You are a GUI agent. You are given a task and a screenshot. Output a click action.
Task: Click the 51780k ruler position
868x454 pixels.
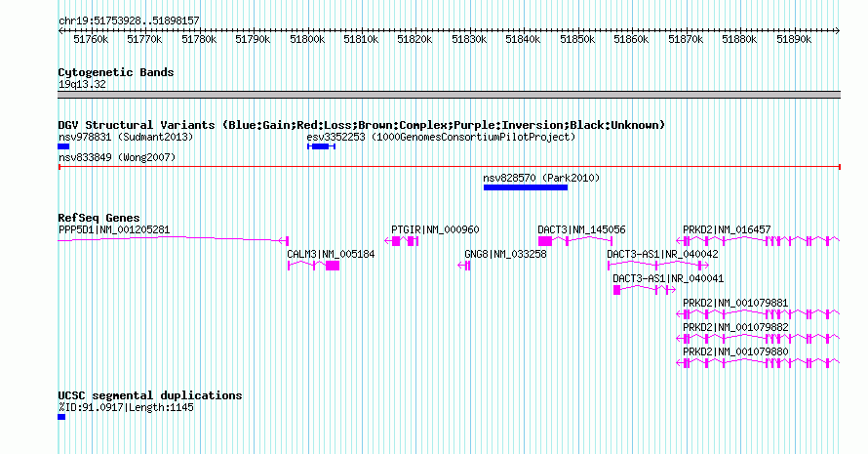(199, 39)
